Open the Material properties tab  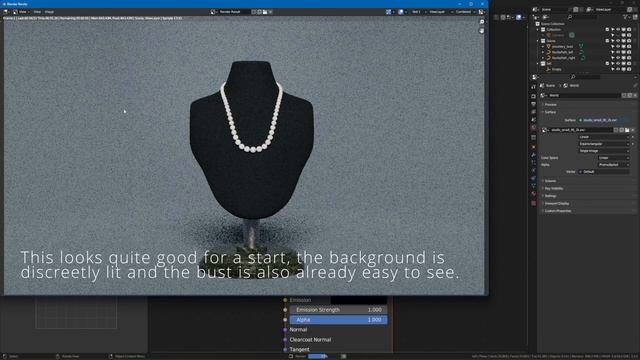(533, 194)
